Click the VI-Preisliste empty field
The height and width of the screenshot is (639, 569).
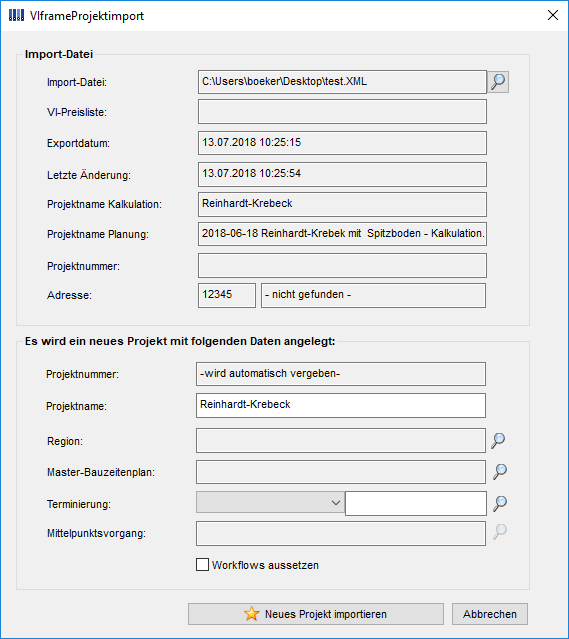pos(342,112)
